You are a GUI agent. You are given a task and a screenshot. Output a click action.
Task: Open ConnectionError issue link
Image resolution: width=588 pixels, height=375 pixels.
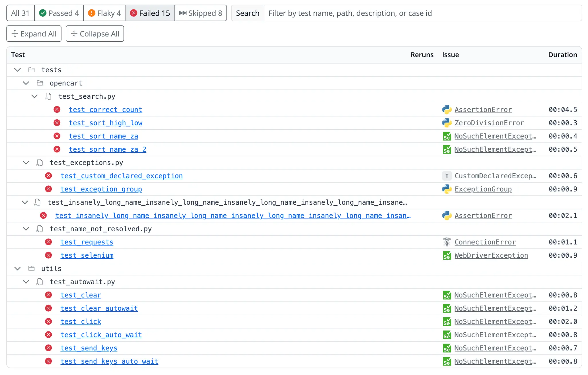coord(485,242)
